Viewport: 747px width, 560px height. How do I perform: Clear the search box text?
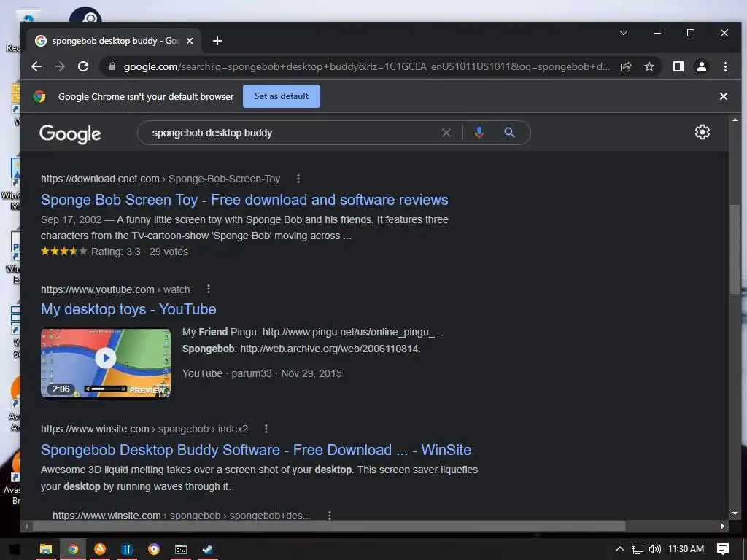446,133
